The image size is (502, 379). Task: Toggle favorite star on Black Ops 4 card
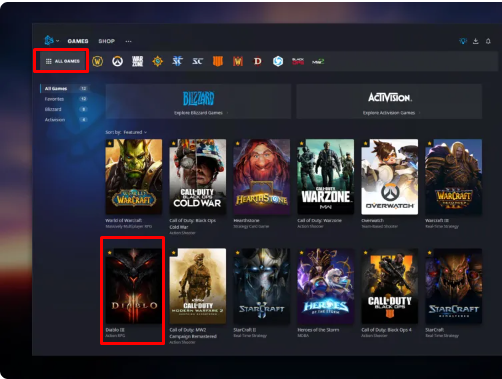click(365, 253)
